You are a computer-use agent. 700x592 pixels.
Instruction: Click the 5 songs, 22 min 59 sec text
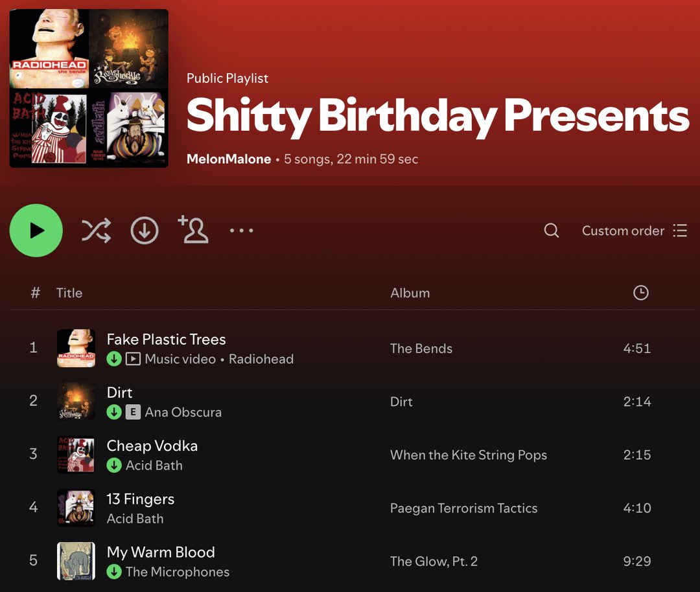351,159
